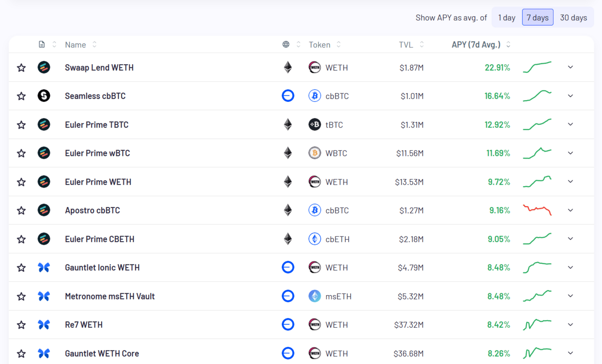
Task: Star the Re7 WETH vault
Action: [21, 325]
